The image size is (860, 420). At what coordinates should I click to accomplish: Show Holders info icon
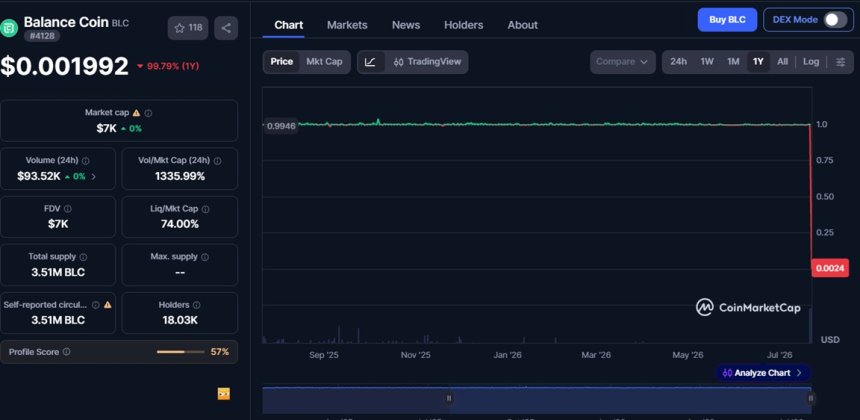(197, 305)
